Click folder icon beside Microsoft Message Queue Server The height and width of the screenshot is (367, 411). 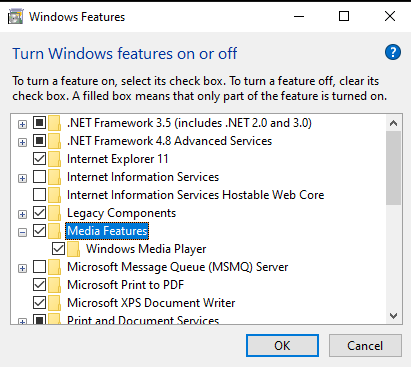pyautogui.click(x=54, y=267)
